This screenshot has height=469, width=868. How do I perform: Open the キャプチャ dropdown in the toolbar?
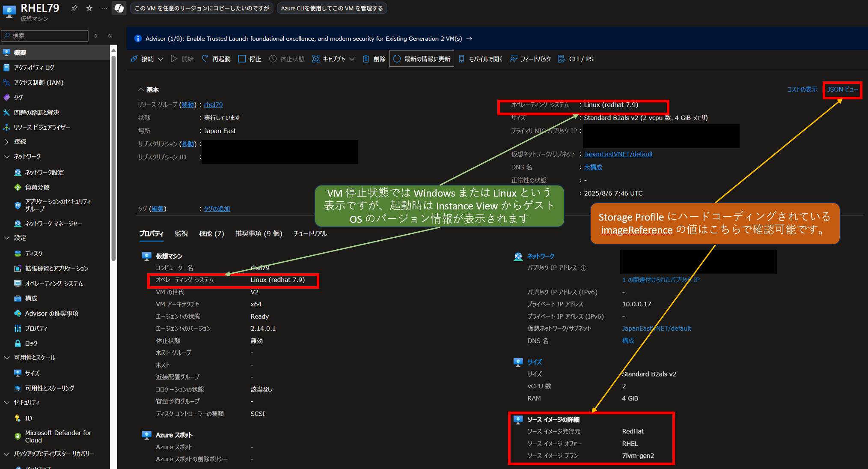[334, 59]
